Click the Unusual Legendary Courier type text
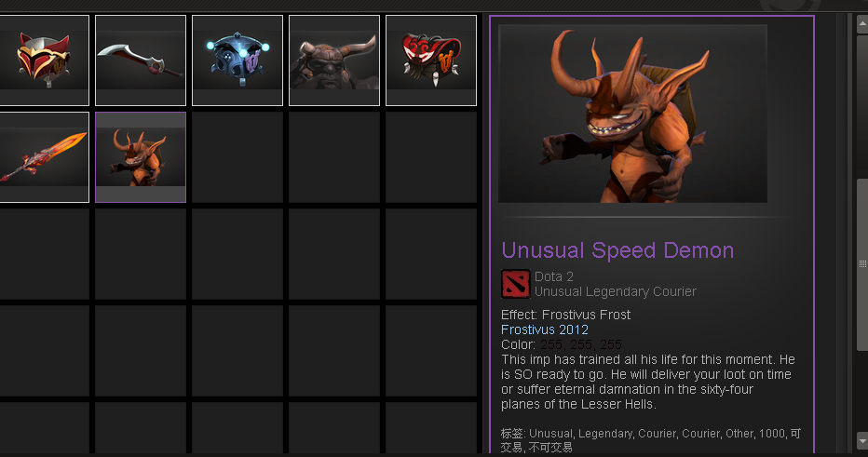 615,291
